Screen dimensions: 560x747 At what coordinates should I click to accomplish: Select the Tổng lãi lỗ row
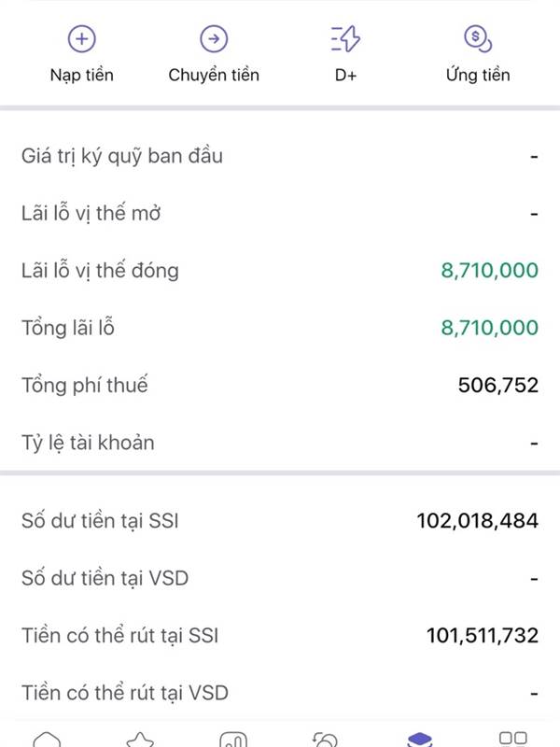280,328
